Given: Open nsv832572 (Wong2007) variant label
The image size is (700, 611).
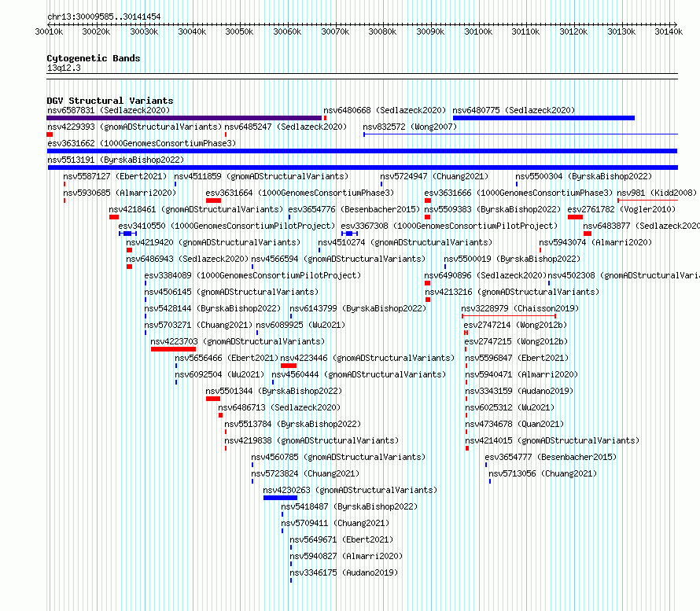Looking at the screenshot, I should (410, 127).
